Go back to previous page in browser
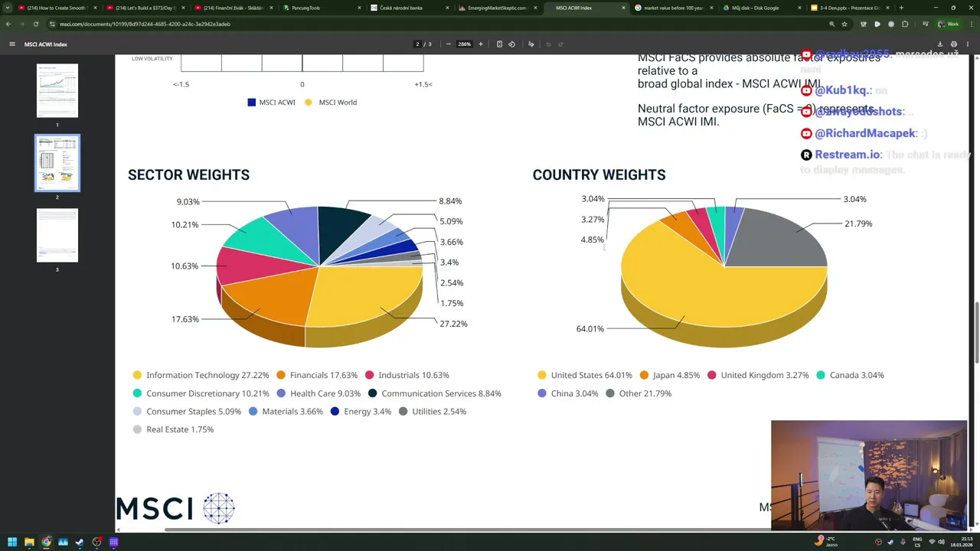Viewport: 980px width, 551px height. (x=8, y=24)
